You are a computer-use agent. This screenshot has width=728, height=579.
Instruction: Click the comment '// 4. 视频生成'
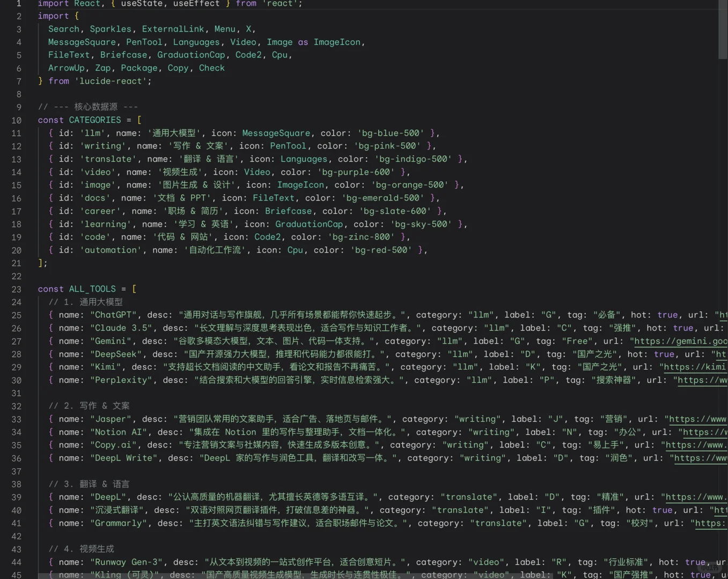[x=81, y=549]
